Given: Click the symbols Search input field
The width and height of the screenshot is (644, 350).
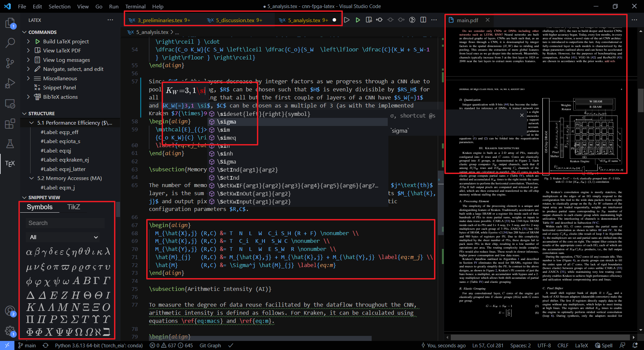Looking at the screenshot, I should click(x=65, y=223).
